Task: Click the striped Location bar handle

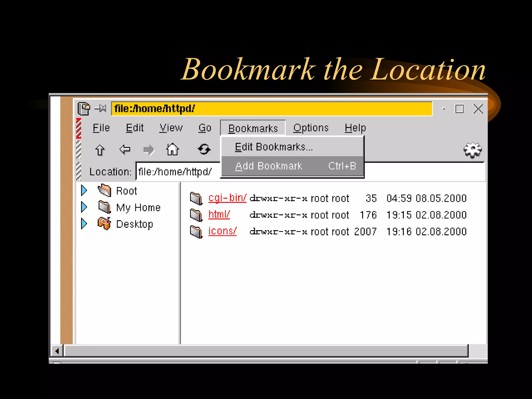Action: 78,171
